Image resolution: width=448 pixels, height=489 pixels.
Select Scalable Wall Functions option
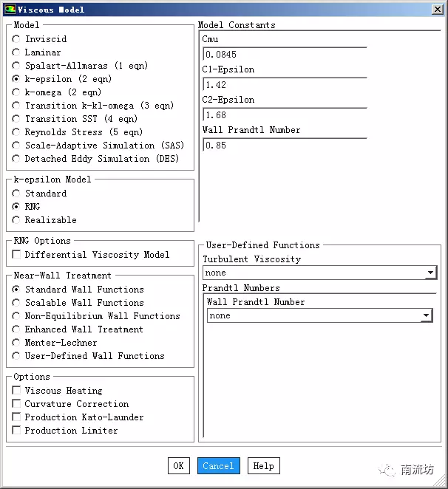(16, 303)
